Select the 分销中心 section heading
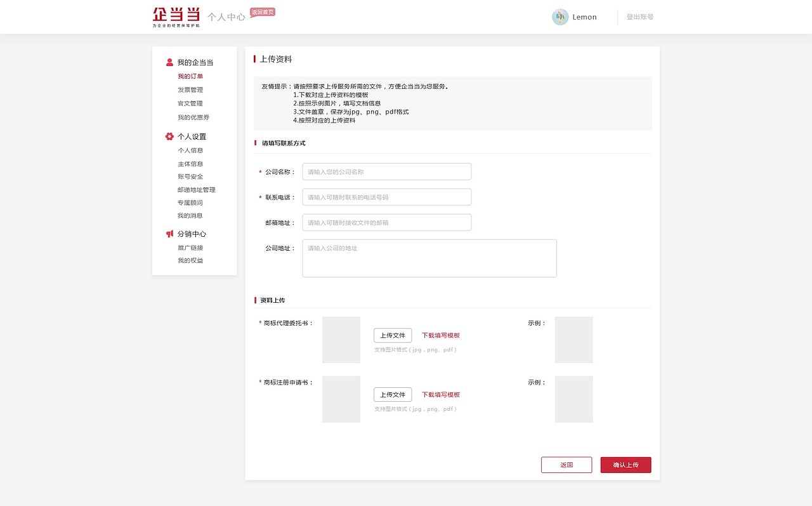Viewport: 812px width, 506px height. click(x=192, y=234)
